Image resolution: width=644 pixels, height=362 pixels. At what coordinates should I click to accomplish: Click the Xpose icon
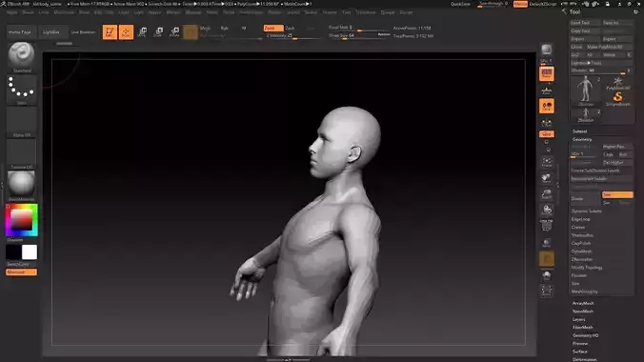click(x=546, y=291)
